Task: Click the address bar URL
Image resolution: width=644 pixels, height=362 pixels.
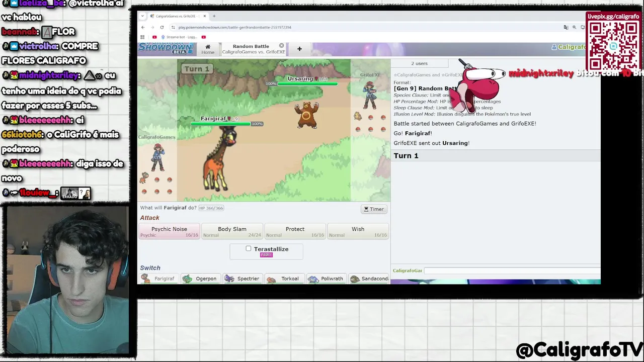Action: [x=234, y=27]
